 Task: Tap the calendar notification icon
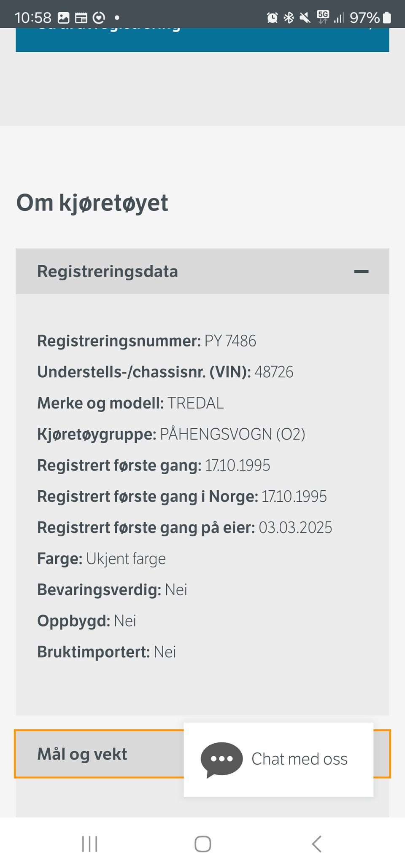pyautogui.click(x=81, y=18)
